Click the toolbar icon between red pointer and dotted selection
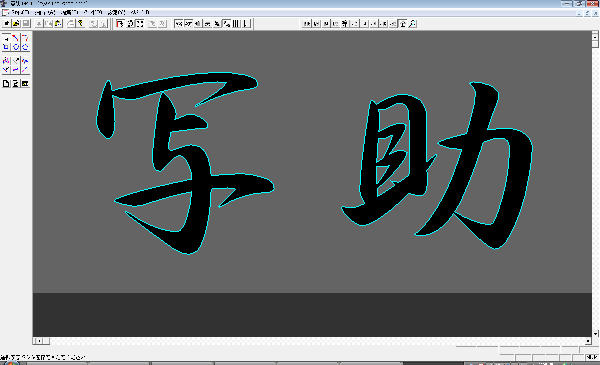This screenshot has height=365, width=600. [x=130, y=24]
